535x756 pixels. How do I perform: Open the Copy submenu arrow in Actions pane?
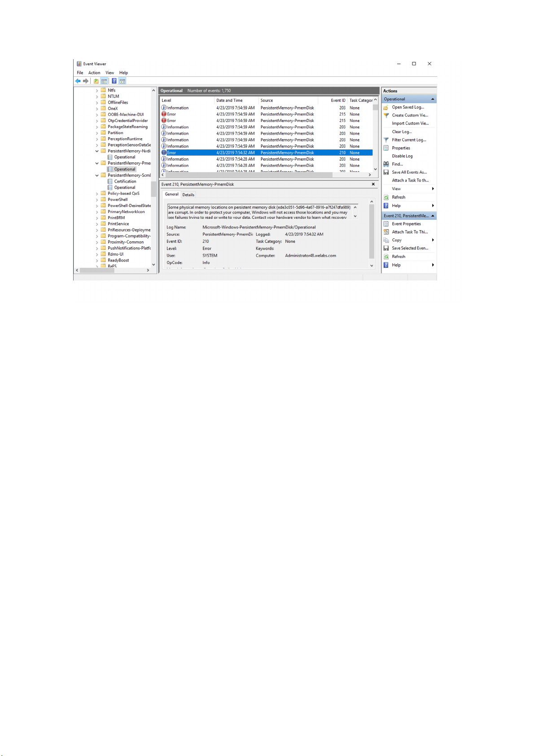click(x=433, y=240)
